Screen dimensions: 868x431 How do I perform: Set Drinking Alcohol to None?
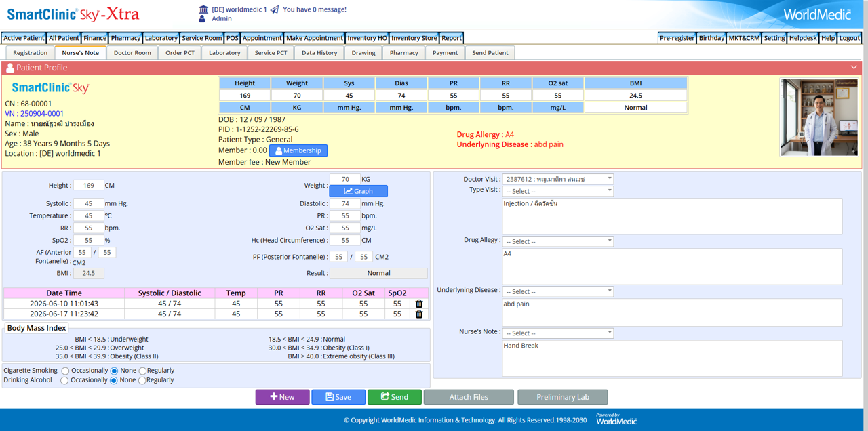113,380
